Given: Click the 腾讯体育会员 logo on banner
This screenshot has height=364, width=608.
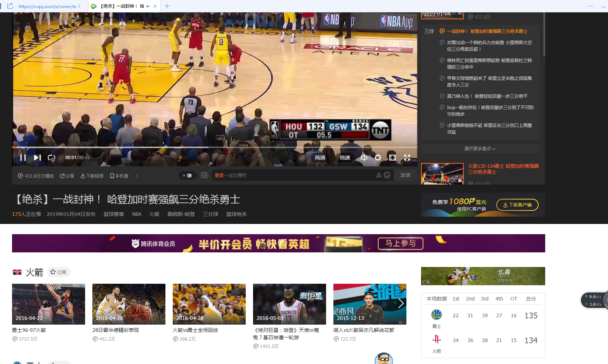Looking at the screenshot, I should click(x=153, y=244).
